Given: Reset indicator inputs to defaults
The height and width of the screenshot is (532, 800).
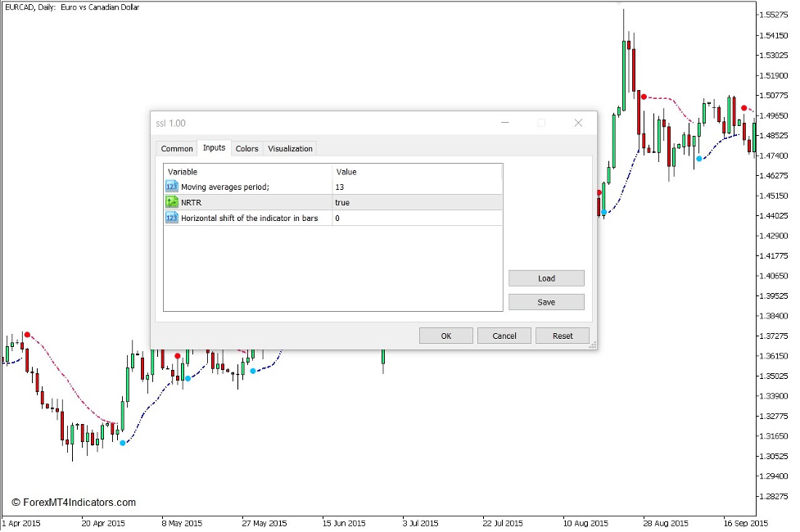Looking at the screenshot, I should (x=563, y=335).
